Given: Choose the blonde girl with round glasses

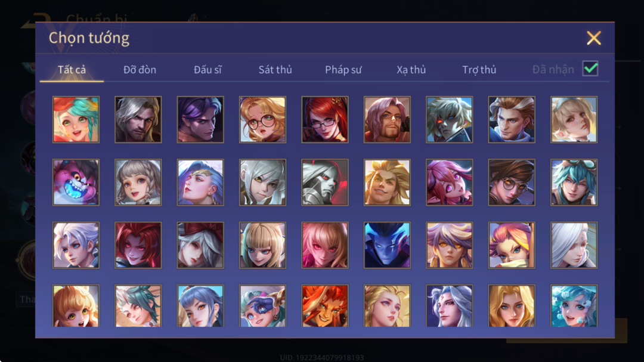Looking at the screenshot, I should tap(262, 119).
